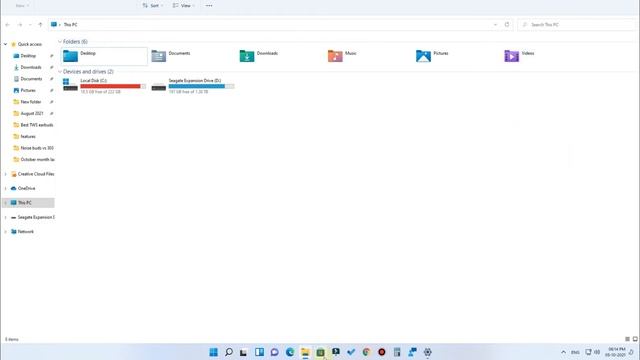Go up one folder level

(40, 25)
